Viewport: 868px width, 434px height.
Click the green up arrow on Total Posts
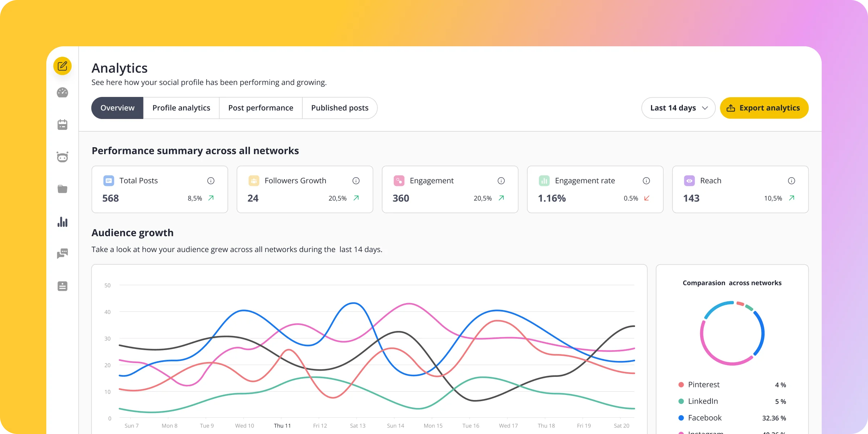click(211, 198)
